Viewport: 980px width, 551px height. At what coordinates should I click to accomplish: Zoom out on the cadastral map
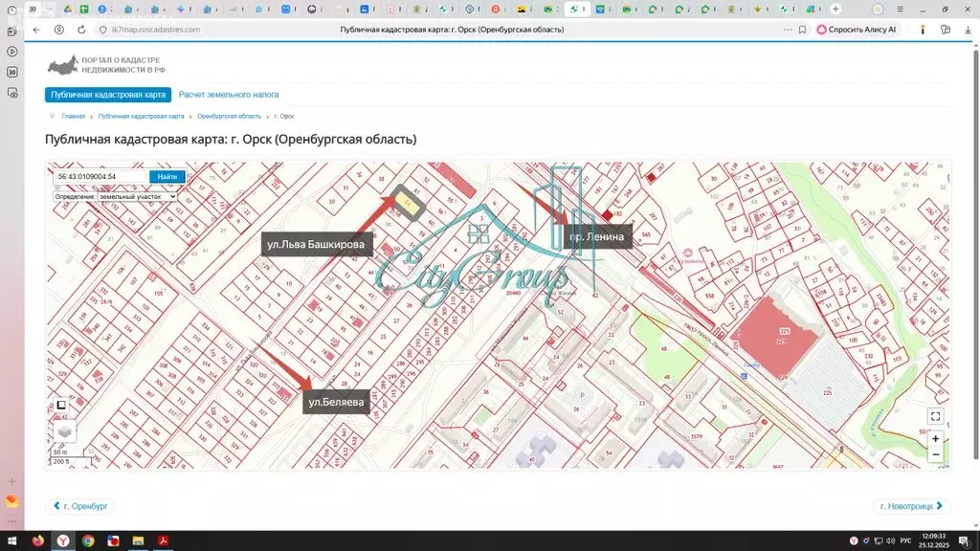coord(935,454)
